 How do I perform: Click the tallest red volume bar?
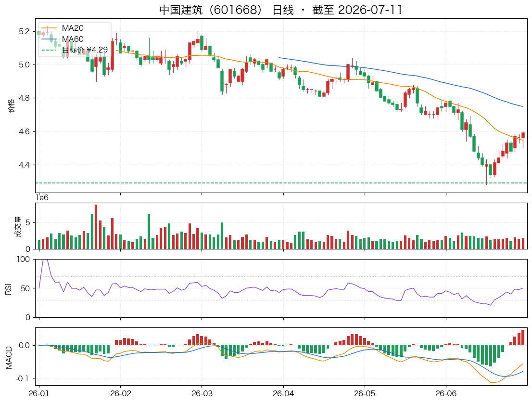point(96,227)
